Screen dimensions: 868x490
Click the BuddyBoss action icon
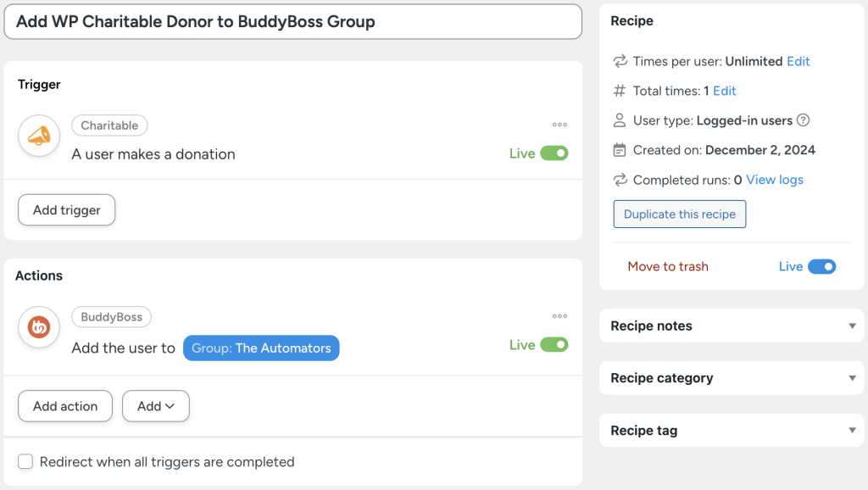38,327
